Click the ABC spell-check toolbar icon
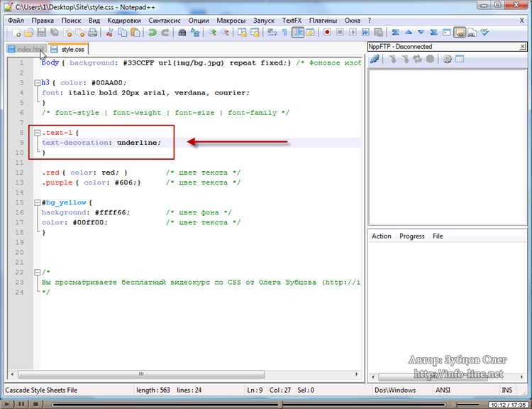 coord(485,33)
